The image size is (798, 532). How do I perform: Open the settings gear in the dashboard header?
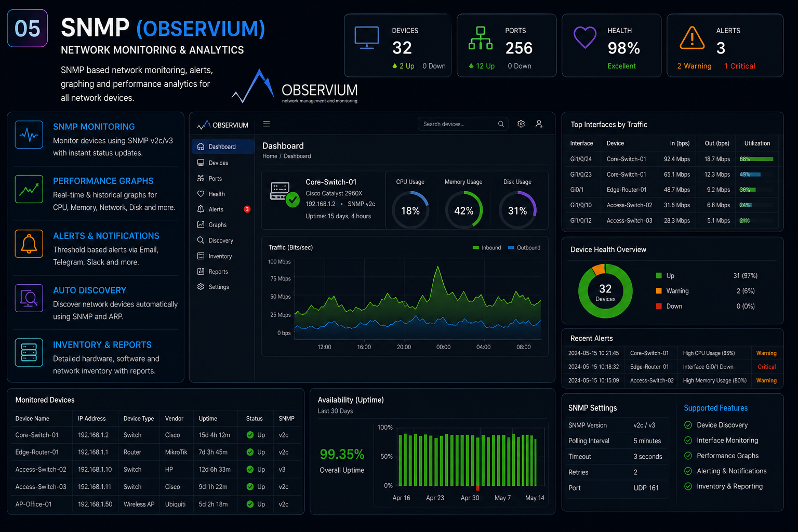[x=521, y=124]
